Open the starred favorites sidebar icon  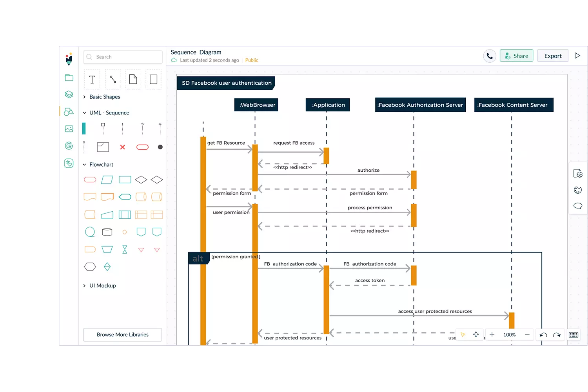[69, 163]
